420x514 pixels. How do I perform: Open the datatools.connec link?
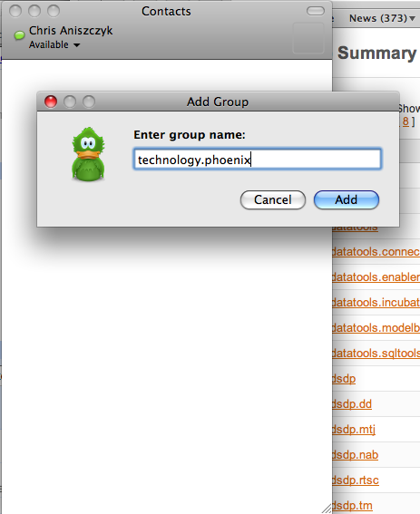tap(376, 252)
